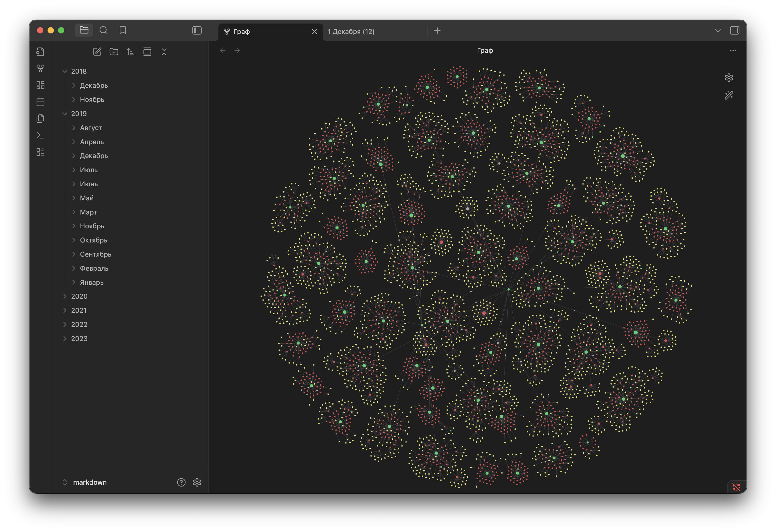Open the vault settings gear
This screenshot has height=532, width=776.
pos(197,482)
